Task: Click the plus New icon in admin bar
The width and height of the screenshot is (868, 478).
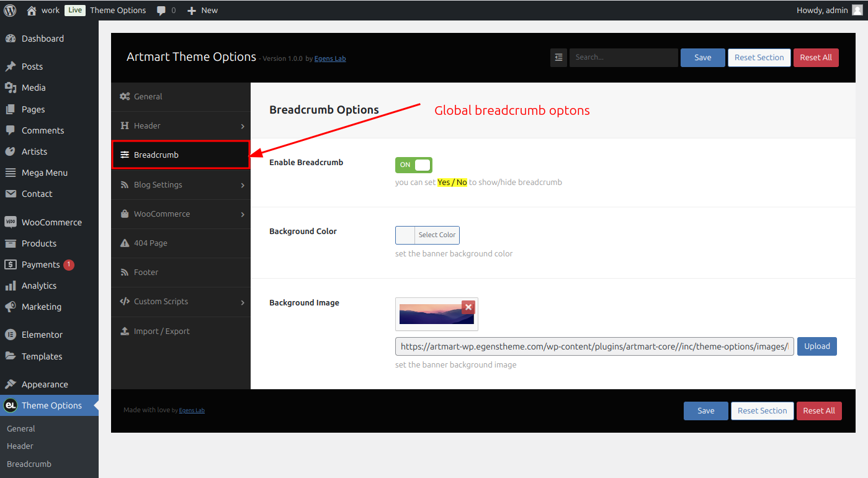Action: tap(192, 11)
